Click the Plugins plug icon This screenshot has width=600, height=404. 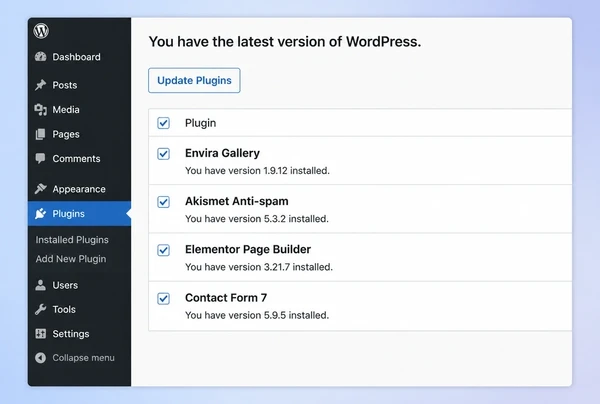(41, 213)
